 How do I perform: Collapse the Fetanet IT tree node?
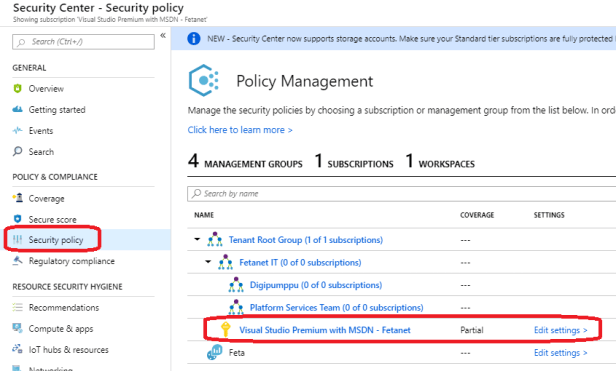point(208,262)
